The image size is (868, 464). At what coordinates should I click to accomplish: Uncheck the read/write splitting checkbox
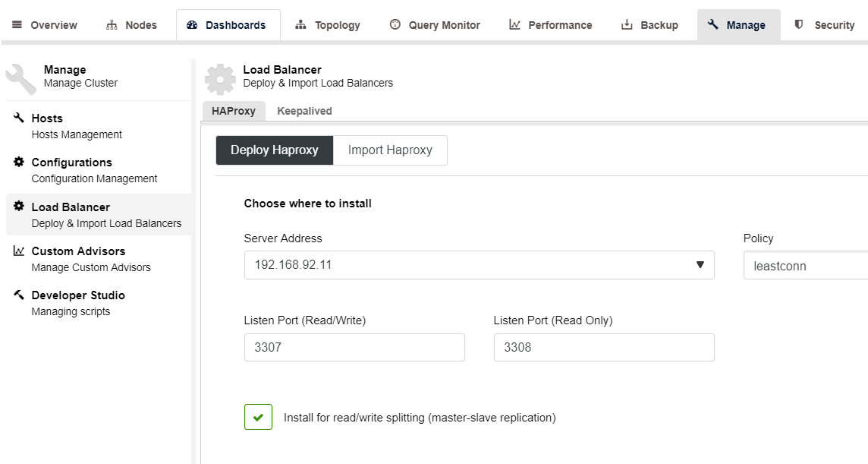pyautogui.click(x=258, y=417)
